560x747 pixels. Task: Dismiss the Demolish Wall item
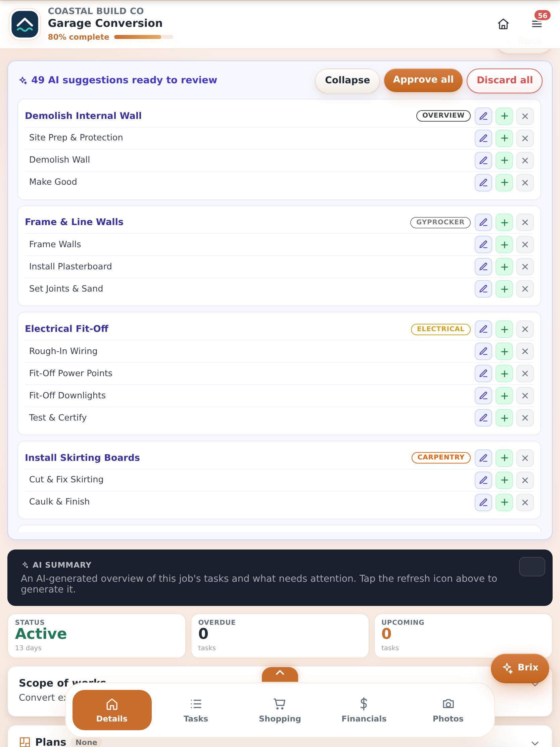525,161
